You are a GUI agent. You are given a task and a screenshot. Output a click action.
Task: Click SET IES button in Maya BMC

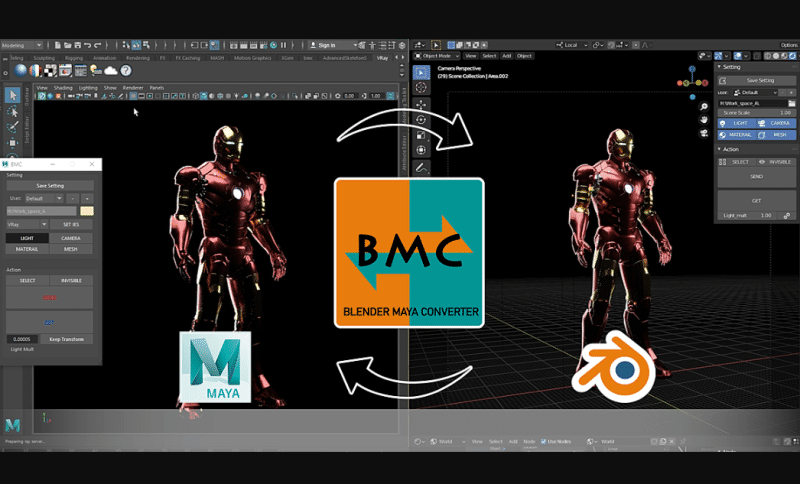click(x=71, y=224)
